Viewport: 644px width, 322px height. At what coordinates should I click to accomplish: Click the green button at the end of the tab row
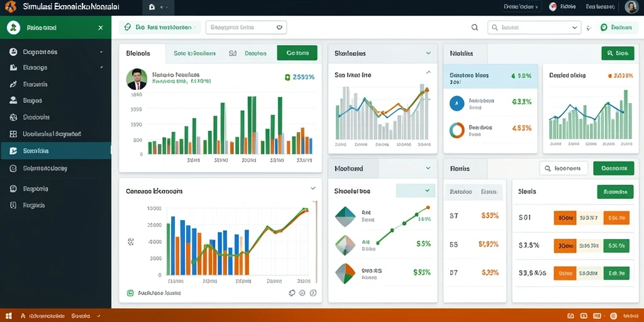(x=297, y=53)
